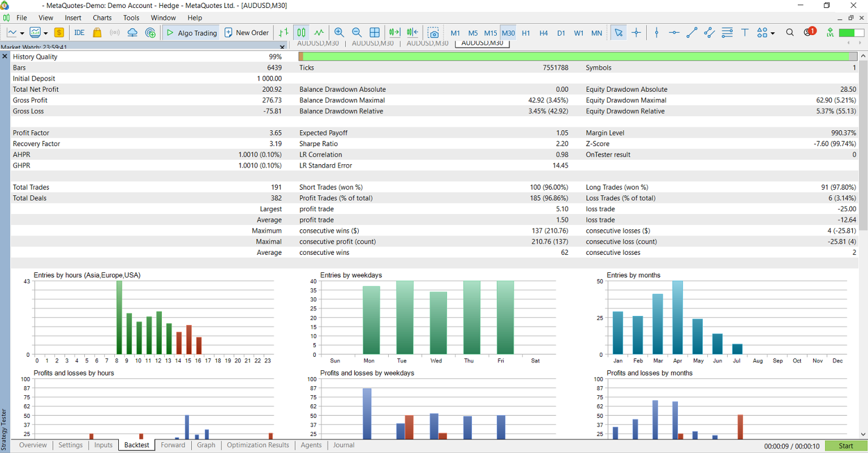The height and width of the screenshot is (453, 868).
Task: Select the H1 timeframe
Action: point(526,33)
